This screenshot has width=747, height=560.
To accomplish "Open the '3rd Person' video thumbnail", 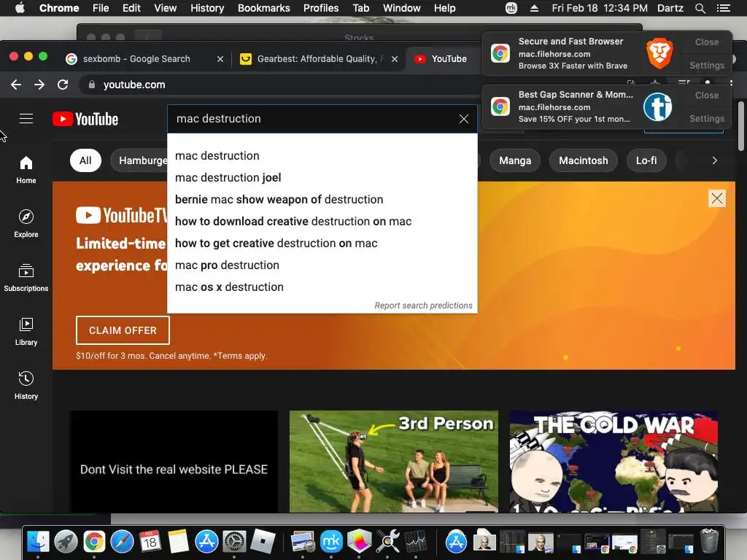I will click(393, 462).
